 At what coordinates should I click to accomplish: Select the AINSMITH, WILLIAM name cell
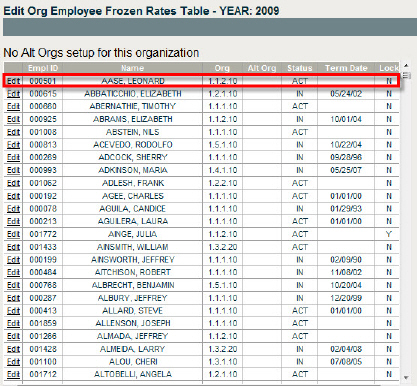click(x=132, y=247)
